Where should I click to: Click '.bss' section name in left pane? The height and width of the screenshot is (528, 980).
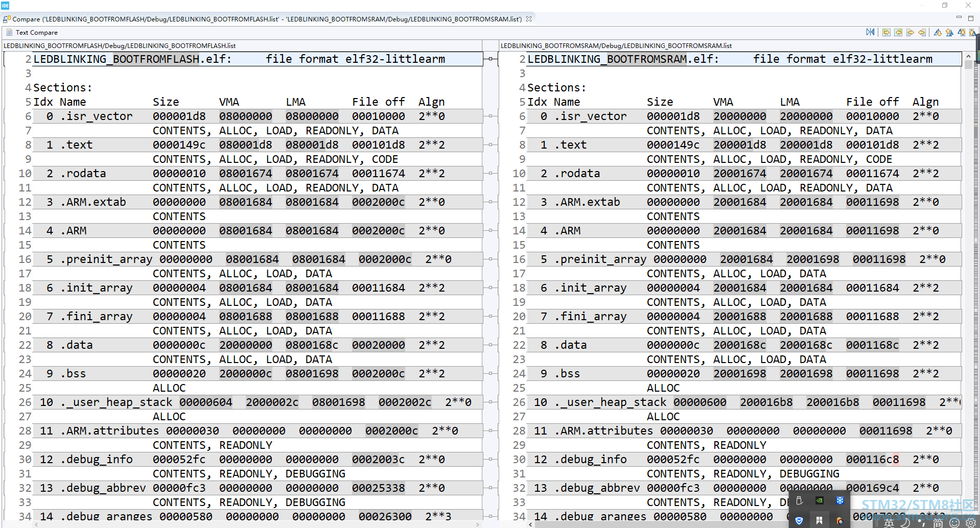pyautogui.click(x=73, y=374)
